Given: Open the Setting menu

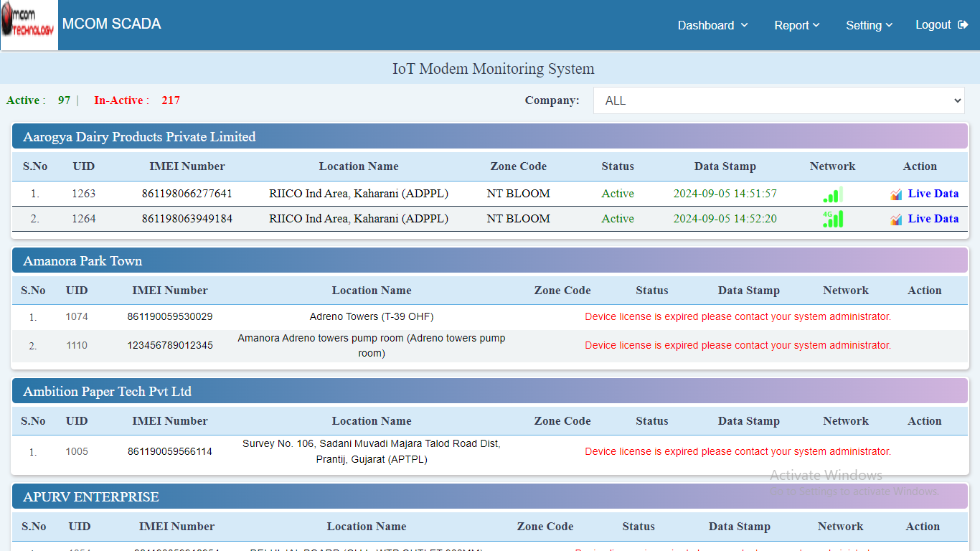Looking at the screenshot, I should (x=869, y=25).
